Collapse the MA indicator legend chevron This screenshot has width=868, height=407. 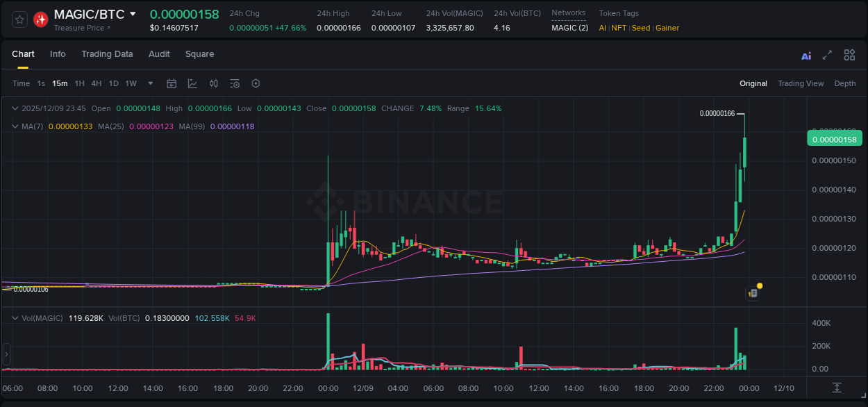(15, 126)
